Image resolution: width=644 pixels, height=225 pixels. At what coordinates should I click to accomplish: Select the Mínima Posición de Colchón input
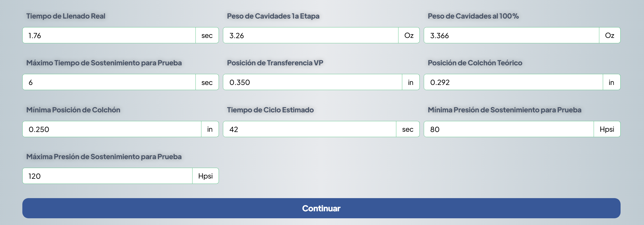click(x=112, y=129)
